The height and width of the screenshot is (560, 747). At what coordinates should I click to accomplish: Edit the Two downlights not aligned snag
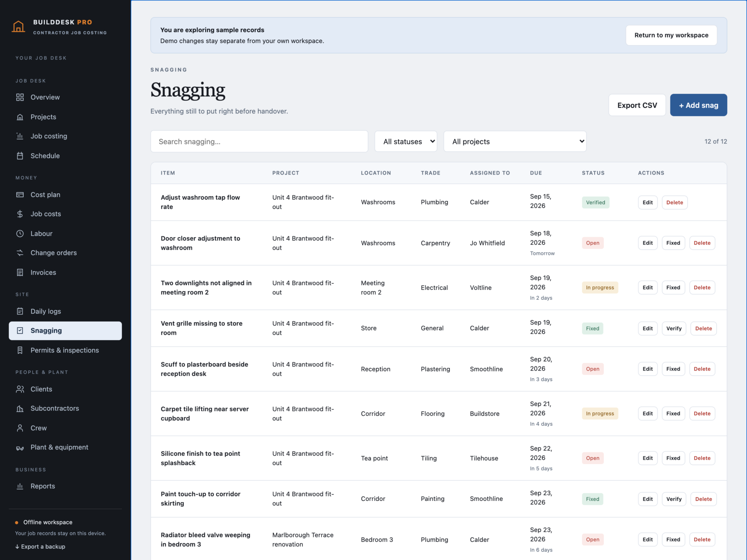point(647,288)
